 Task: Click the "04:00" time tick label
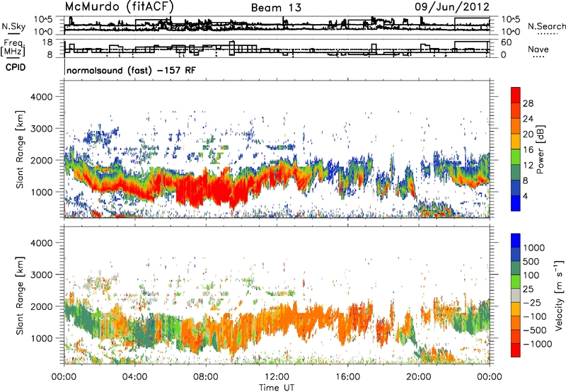134,377
